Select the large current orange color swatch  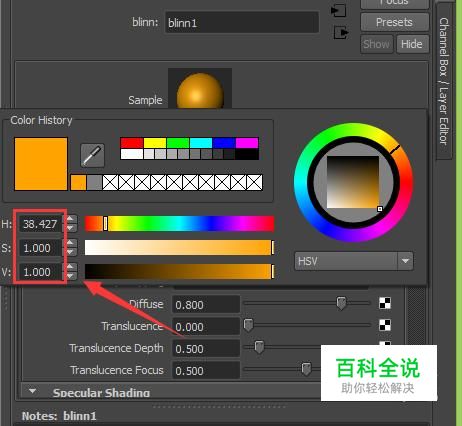pos(41,164)
